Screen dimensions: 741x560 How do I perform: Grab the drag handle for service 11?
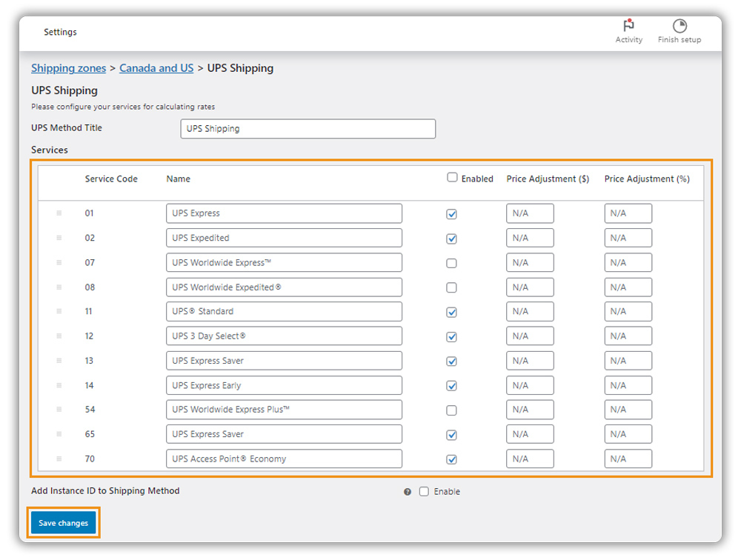tap(59, 311)
